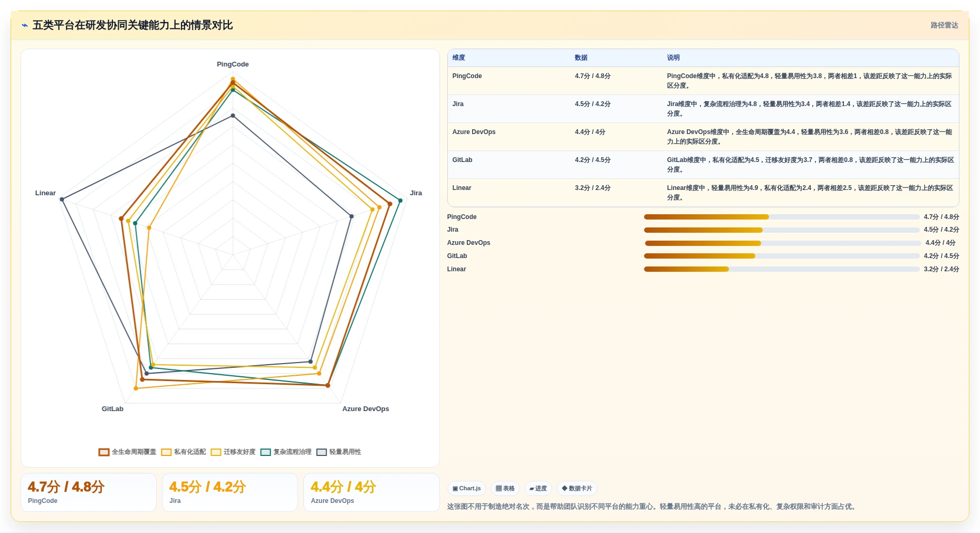Image resolution: width=980 pixels, height=533 pixels.
Task: Select the Linear row in the table
Action: click(703, 193)
